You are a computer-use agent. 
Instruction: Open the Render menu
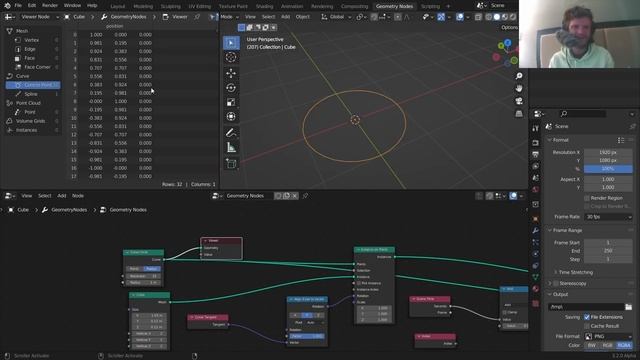[50, 6]
